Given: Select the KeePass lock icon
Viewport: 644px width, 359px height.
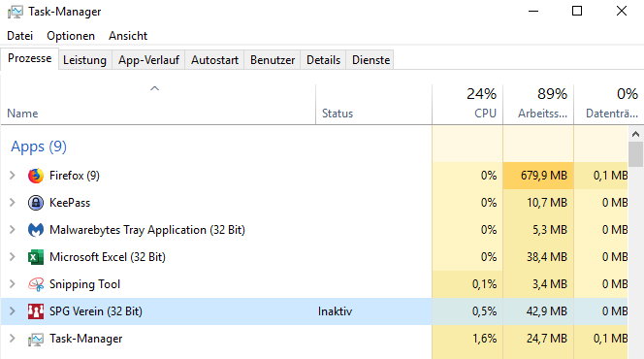Looking at the screenshot, I should pos(36,203).
